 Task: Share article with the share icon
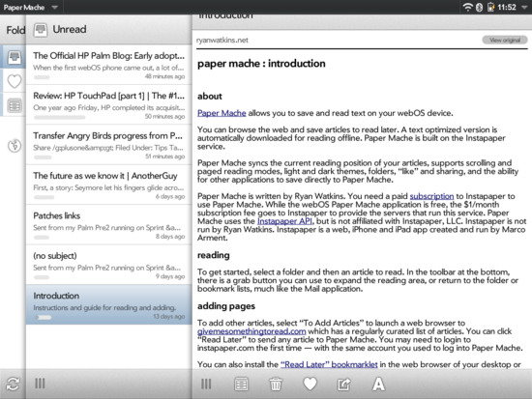pos(343,385)
